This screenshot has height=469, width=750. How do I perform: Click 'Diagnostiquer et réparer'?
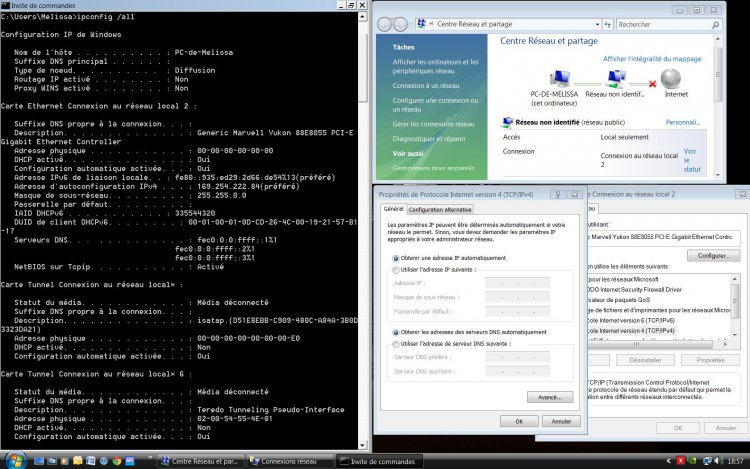(429, 139)
